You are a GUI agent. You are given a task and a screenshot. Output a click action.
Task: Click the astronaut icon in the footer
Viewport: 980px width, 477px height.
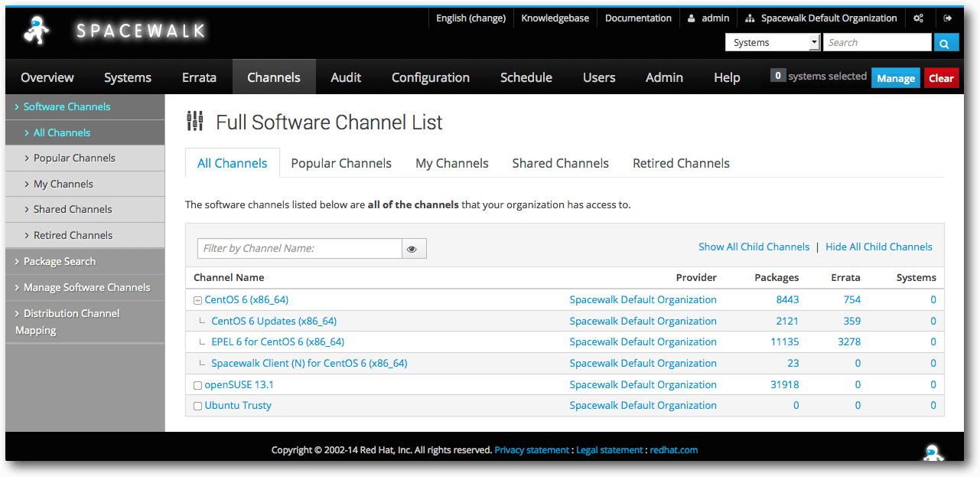point(932,452)
